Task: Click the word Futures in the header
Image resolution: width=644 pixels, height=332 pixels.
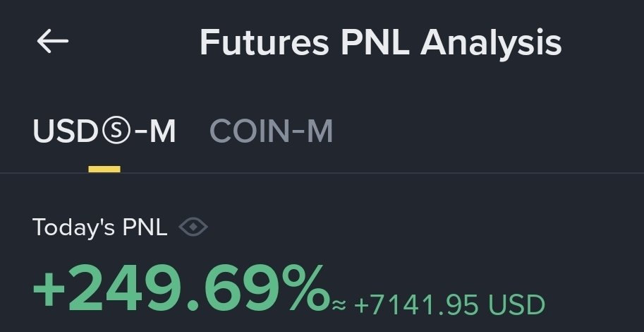Action: click(x=264, y=42)
